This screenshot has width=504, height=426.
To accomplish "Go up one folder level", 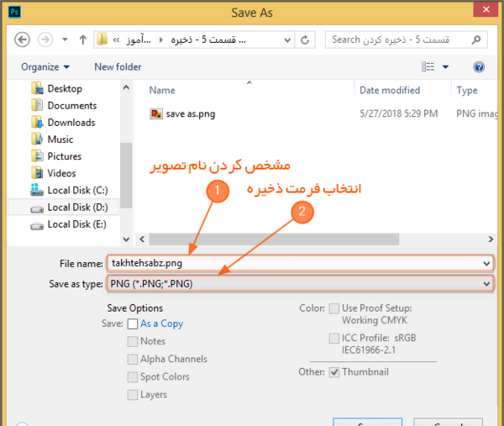I will (83, 39).
